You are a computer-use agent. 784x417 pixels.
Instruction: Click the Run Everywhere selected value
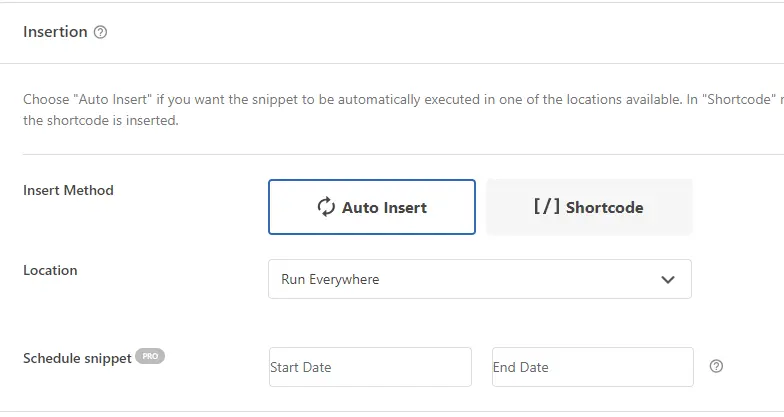[330, 280]
